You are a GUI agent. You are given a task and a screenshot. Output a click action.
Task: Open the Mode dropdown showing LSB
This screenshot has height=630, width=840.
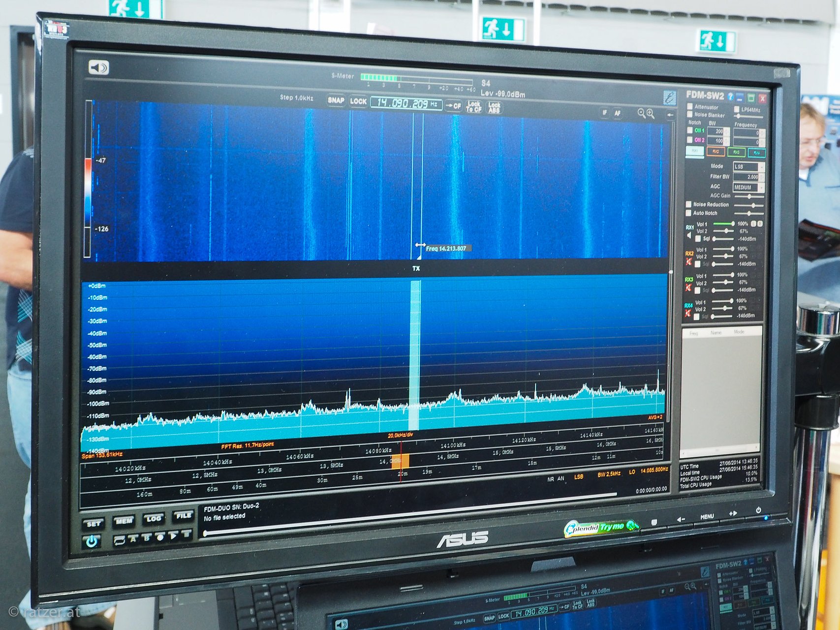point(748,167)
